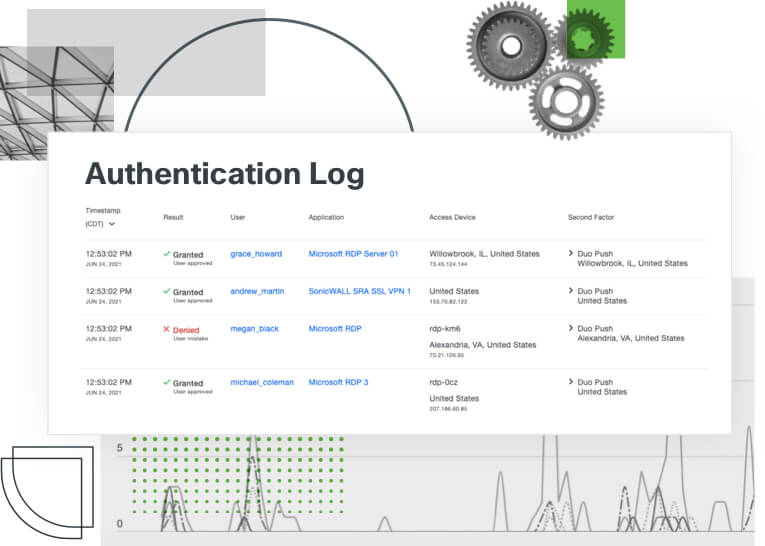Open the Microsoft RDP 3 application link

tap(338, 383)
